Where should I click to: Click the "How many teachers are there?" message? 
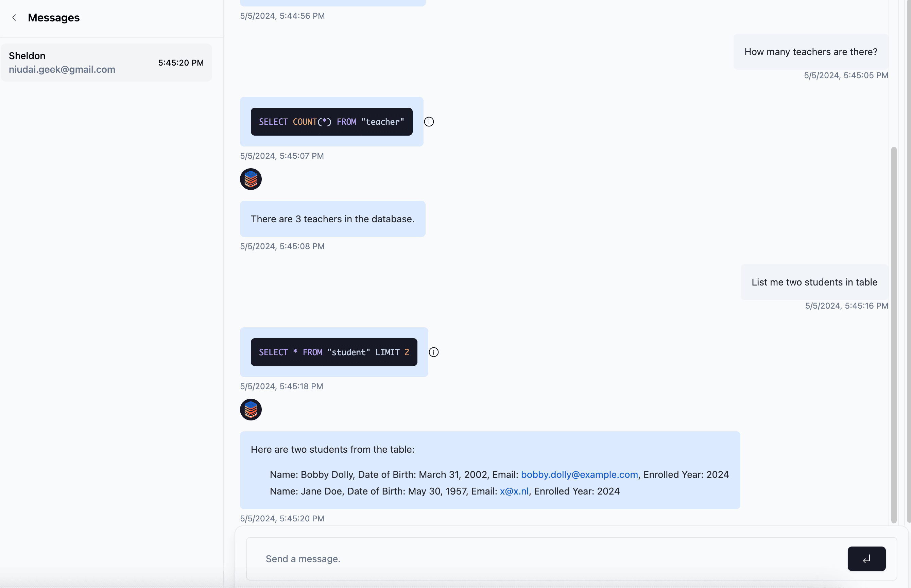(811, 52)
